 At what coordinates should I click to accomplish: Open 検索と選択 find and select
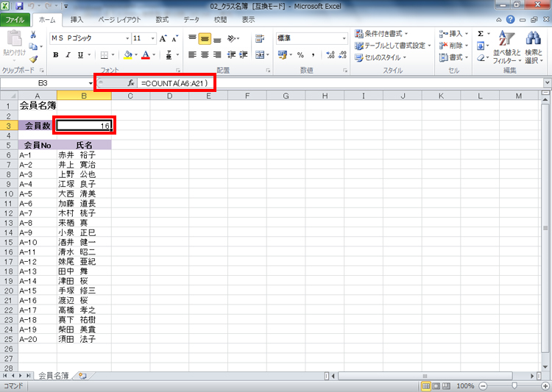coord(534,48)
